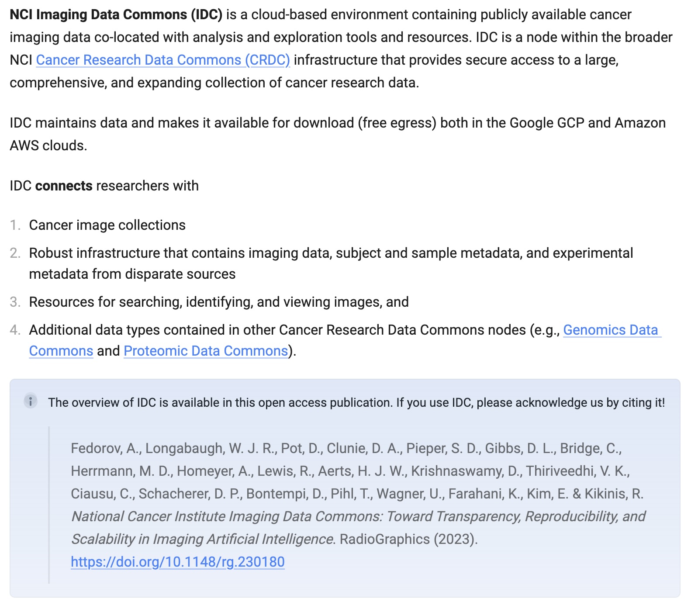Click the 'RadioGraphics (2023)' journal text
The height and width of the screenshot is (616, 698).
[x=408, y=539]
